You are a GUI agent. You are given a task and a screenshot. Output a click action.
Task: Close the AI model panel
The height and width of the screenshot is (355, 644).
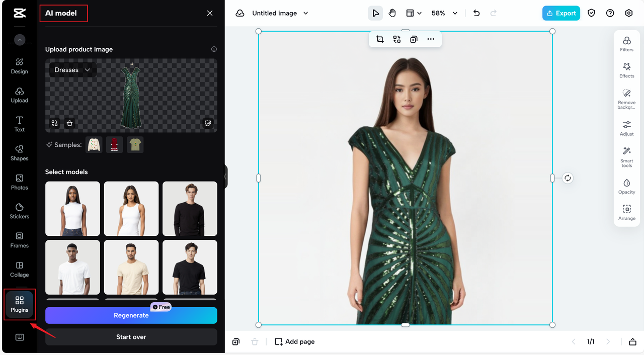[210, 13]
